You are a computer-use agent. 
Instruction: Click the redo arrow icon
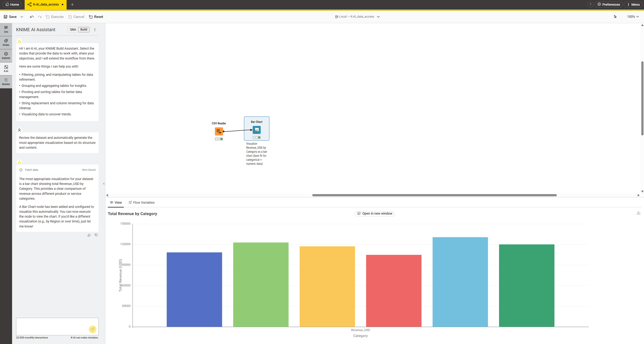click(x=40, y=17)
